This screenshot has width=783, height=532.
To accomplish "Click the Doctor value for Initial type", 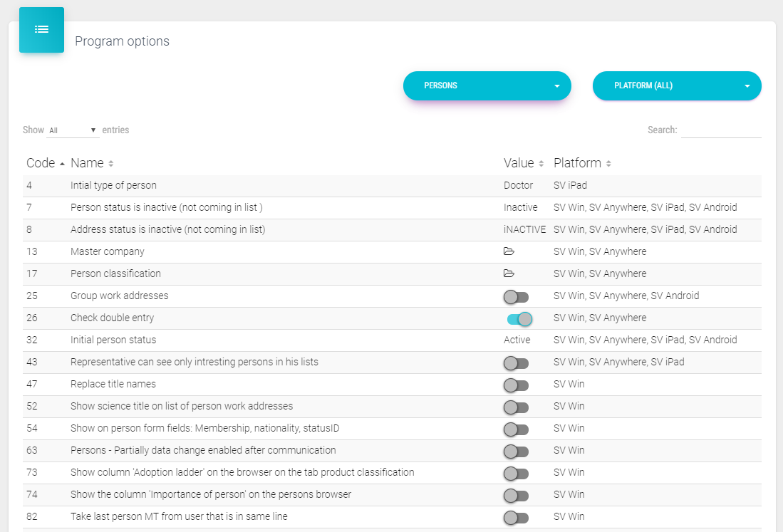I will pos(518,185).
